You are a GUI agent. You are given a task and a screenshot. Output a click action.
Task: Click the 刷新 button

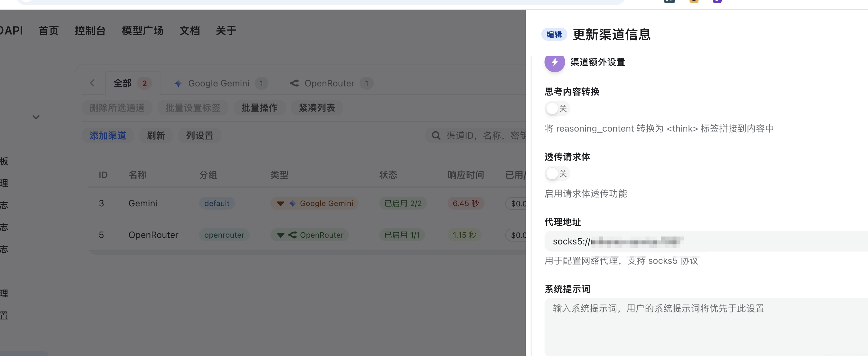(156, 135)
